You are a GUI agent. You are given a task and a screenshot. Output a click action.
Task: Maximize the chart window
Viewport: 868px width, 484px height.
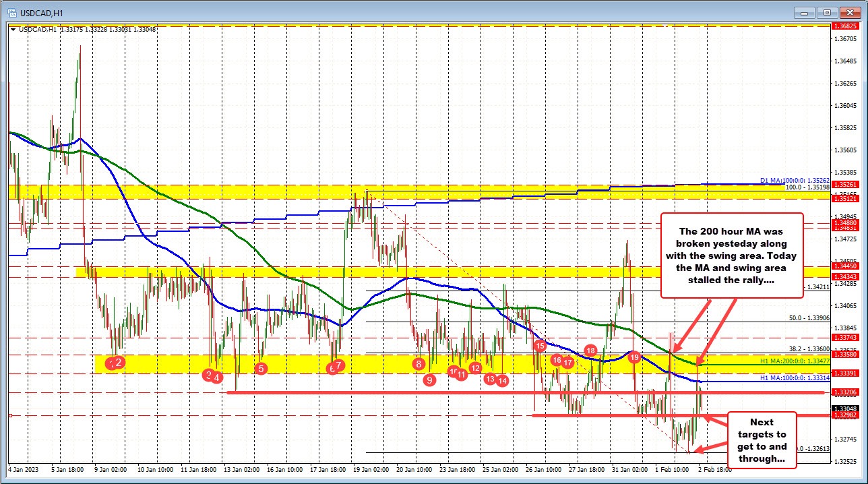pyautogui.click(x=828, y=11)
